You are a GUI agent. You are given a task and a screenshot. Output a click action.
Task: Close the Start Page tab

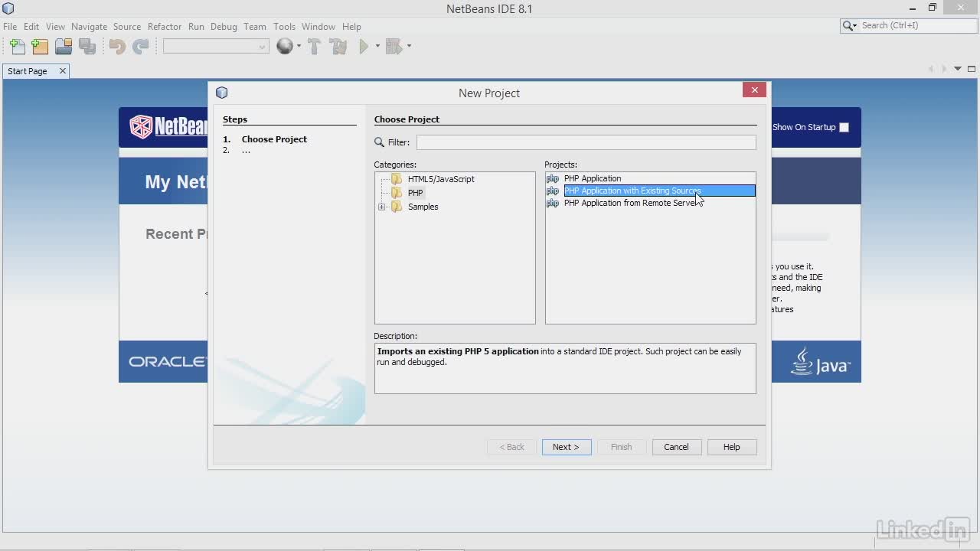click(63, 70)
